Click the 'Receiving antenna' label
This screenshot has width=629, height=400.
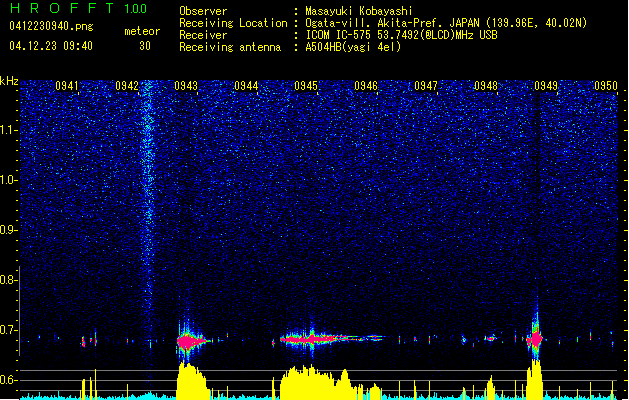pos(230,47)
